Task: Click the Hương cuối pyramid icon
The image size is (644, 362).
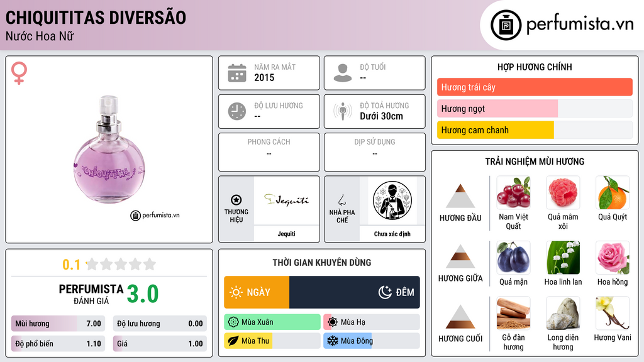Action: (460, 317)
